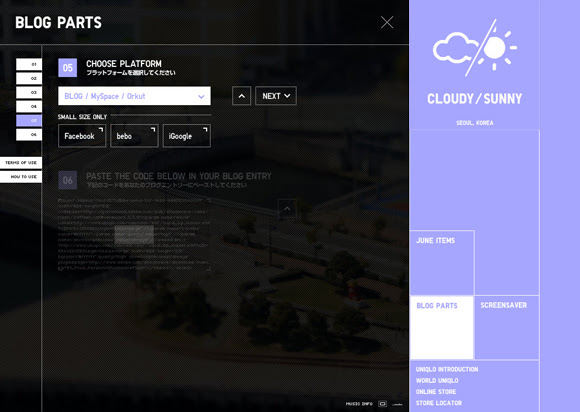Click the fullscreen icon next to Music Info

click(x=383, y=404)
